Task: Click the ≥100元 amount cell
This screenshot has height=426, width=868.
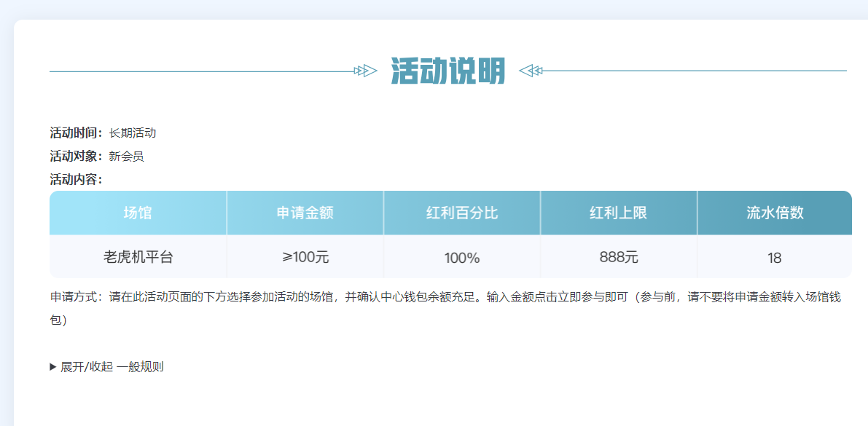Action: 305,257
